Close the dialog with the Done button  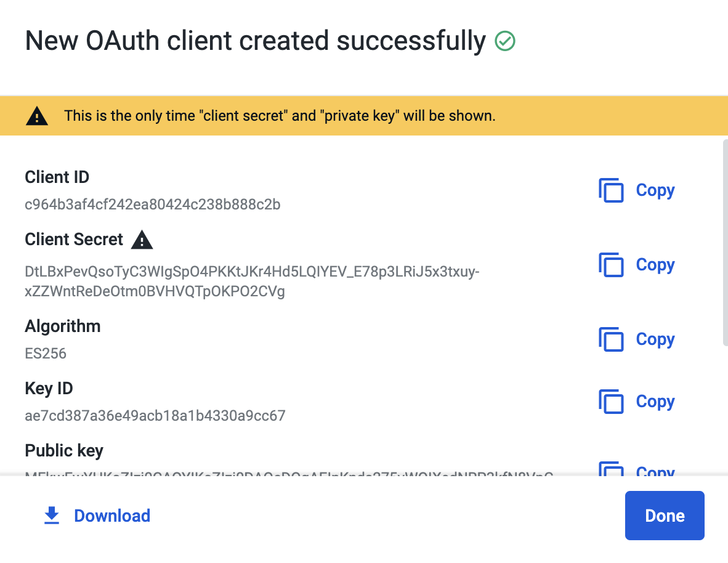tap(665, 516)
